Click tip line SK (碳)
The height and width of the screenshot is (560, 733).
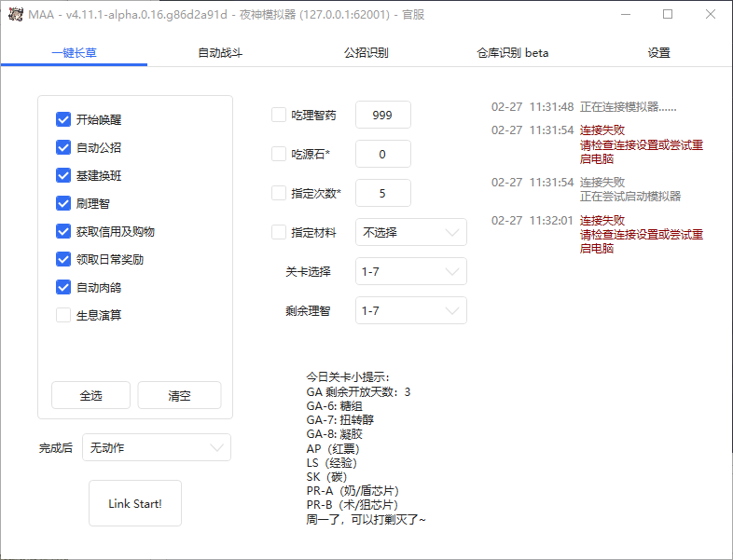click(326, 477)
